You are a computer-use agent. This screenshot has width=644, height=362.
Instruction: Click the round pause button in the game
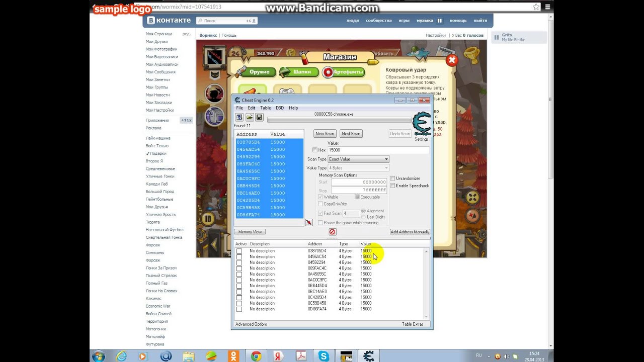pos(207,219)
